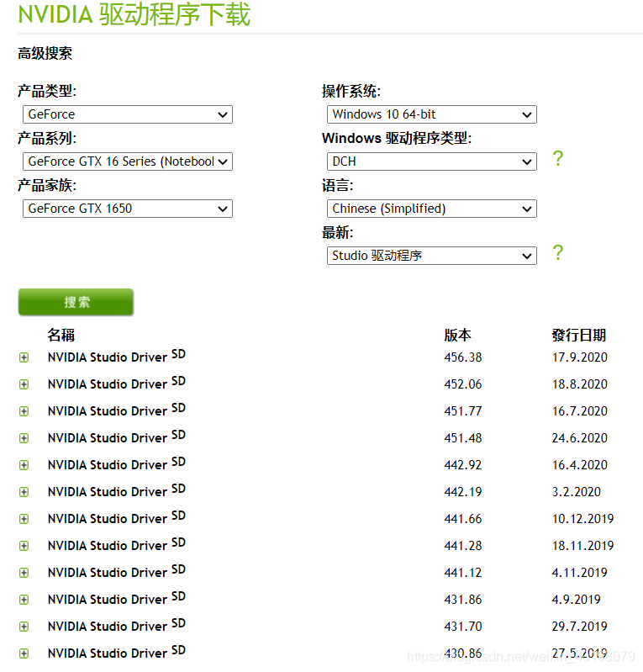Image resolution: width=643 pixels, height=672 pixels.
Task: Click version number 442.92
Action: click(463, 465)
